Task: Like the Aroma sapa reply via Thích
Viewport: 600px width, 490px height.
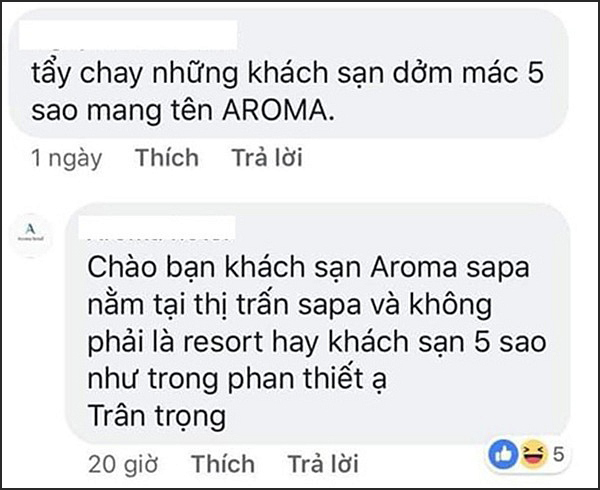Action: click(x=223, y=464)
